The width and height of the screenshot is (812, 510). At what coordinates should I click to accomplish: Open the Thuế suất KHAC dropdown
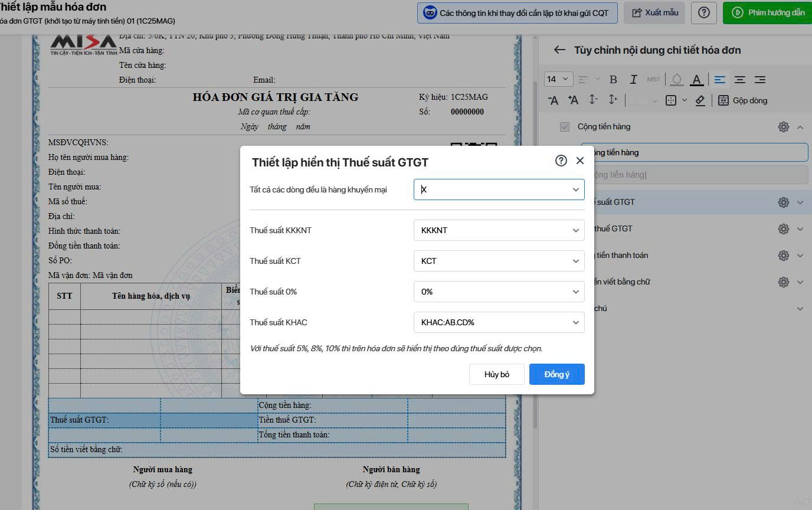[499, 322]
